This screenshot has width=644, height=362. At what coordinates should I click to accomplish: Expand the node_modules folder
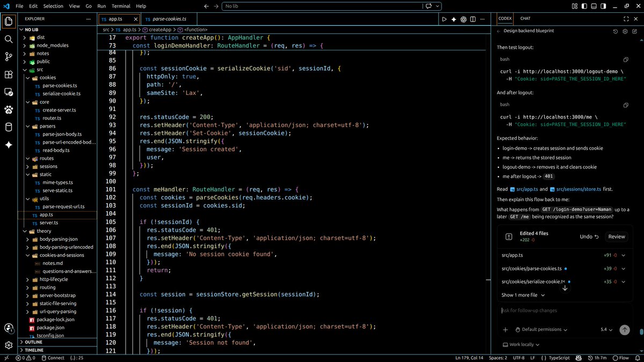tap(25, 46)
